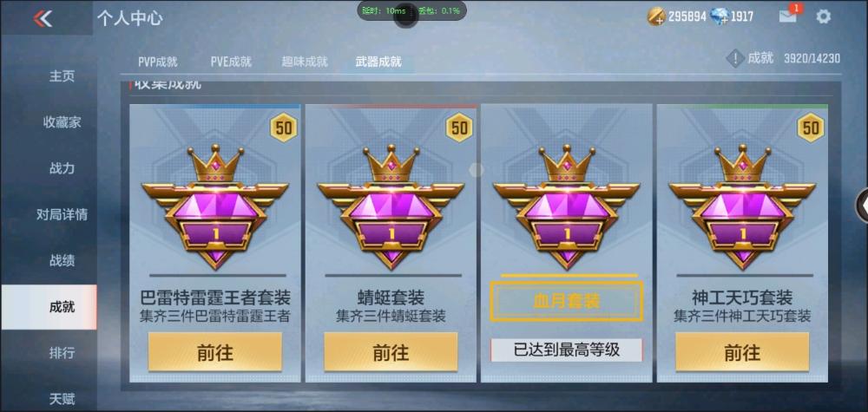Open the settings gear icon
The image size is (868, 412).
[823, 16]
